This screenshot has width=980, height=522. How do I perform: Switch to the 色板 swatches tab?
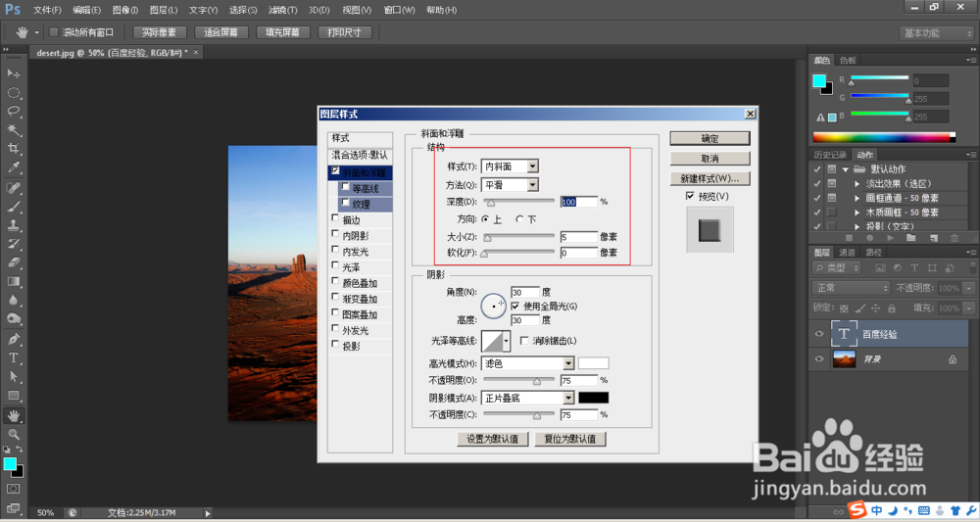848,60
